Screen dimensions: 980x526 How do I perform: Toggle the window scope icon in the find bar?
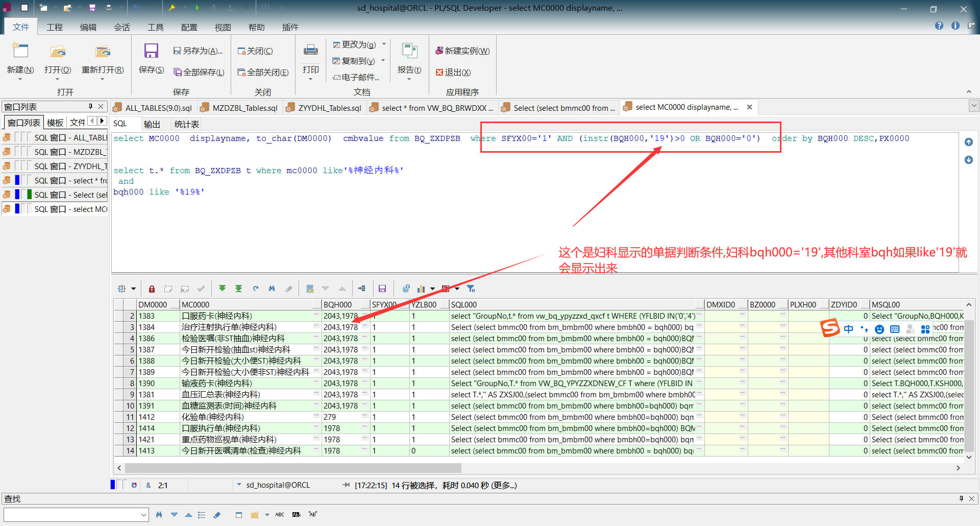pos(238,515)
